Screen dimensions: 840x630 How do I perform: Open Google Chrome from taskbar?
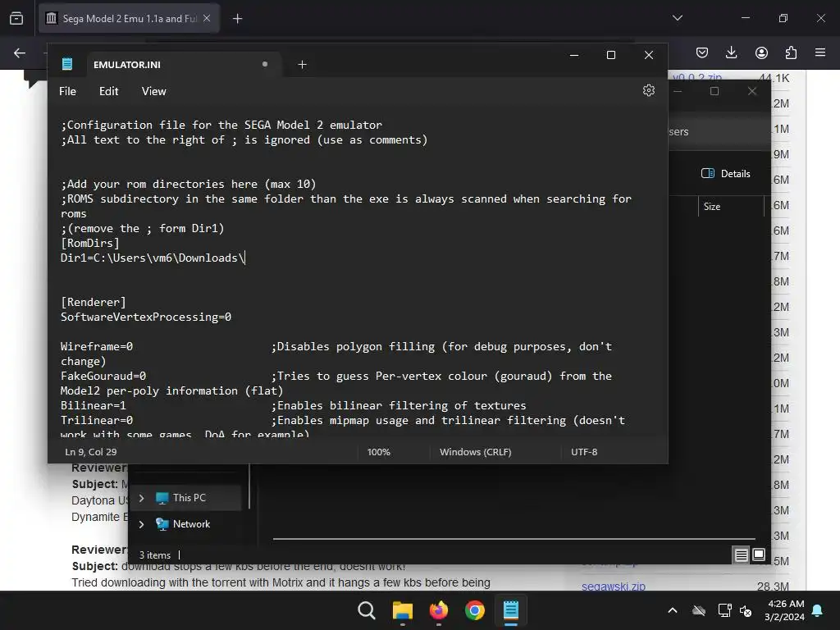(475, 610)
